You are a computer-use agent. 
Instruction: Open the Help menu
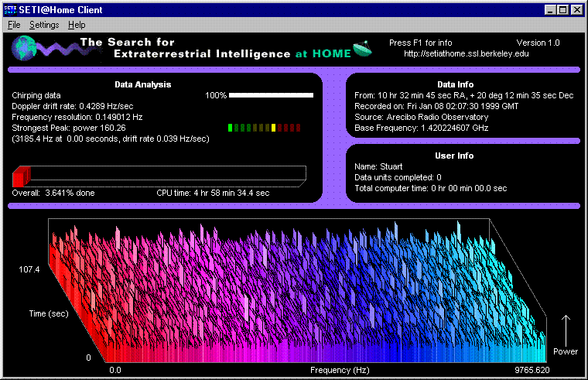[x=77, y=25]
